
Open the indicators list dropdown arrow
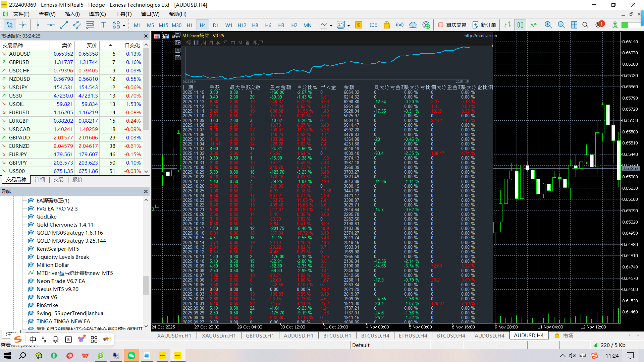click(x=349, y=25)
